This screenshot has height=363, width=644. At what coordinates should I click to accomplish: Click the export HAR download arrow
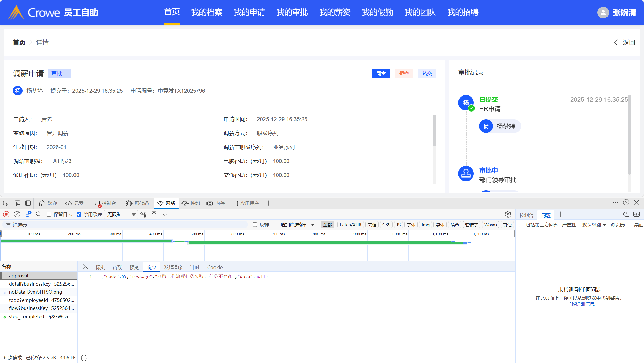click(165, 214)
